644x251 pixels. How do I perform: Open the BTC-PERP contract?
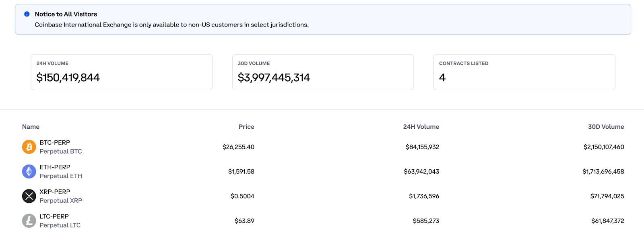[55, 142]
